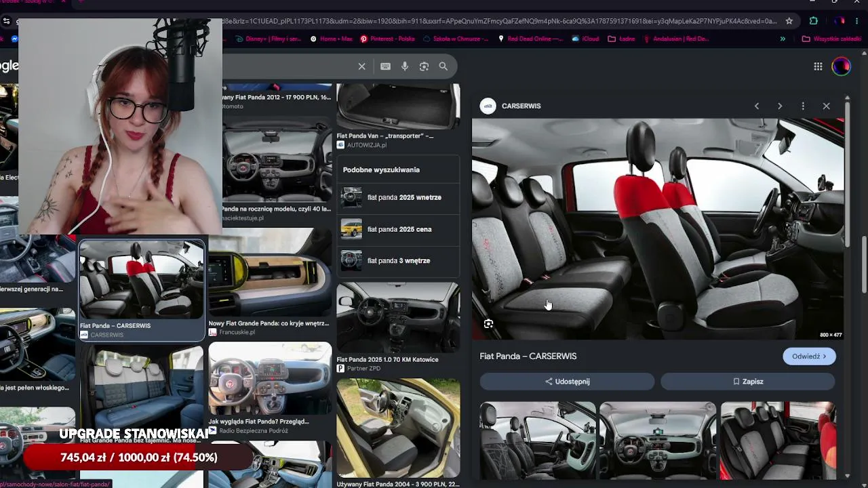Open the Google apps grid

[x=818, y=66]
